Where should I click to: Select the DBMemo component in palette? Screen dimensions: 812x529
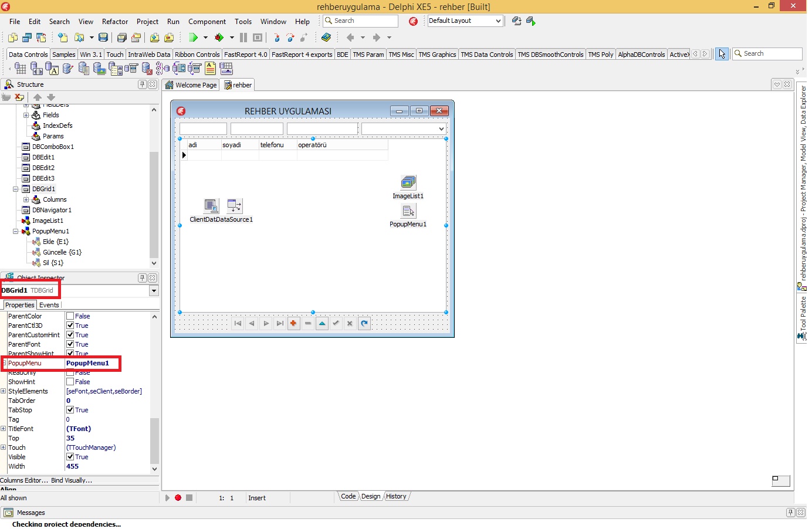84,69
